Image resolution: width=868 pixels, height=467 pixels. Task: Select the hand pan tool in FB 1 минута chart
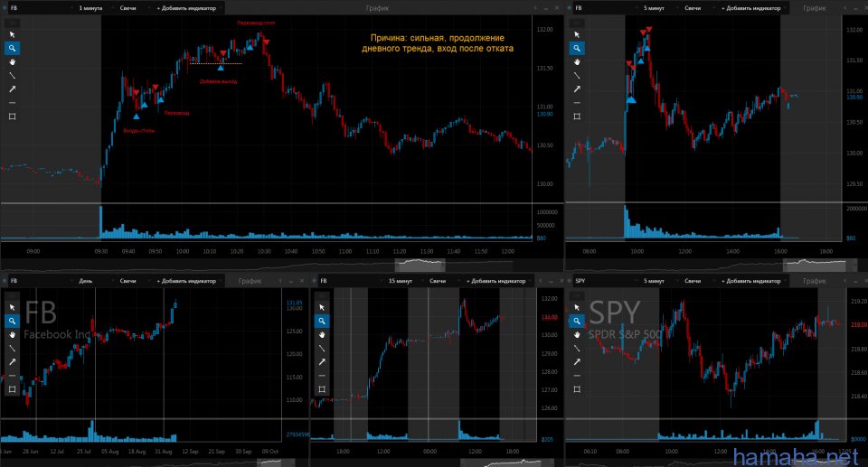(x=12, y=62)
